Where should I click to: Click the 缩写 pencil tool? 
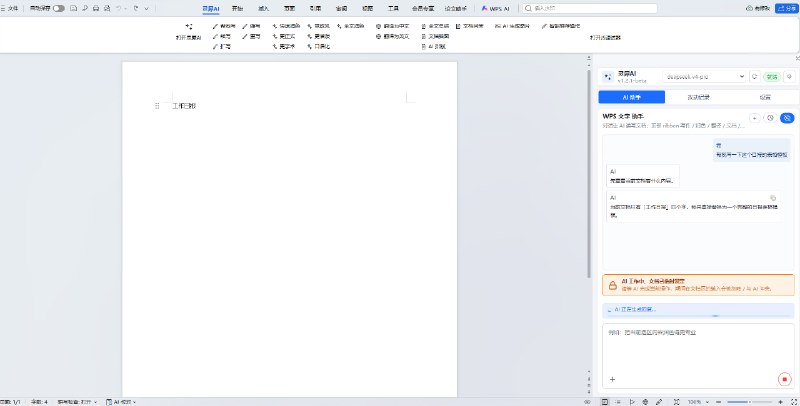(252, 26)
